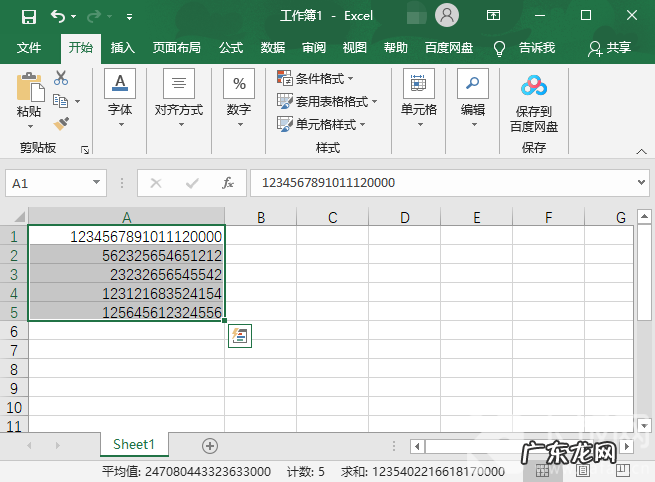This screenshot has height=482, width=655.
Task: Click the Name Box showing A1
Action: [48, 183]
